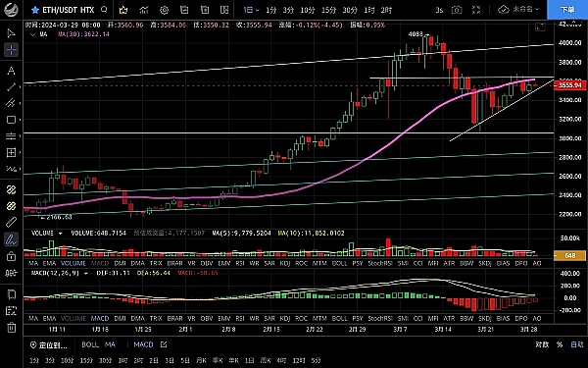The width and height of the screenshot is (588, 368).
Task: Toggle the favorite star for ETH/USDT
Action: [35, 10]
